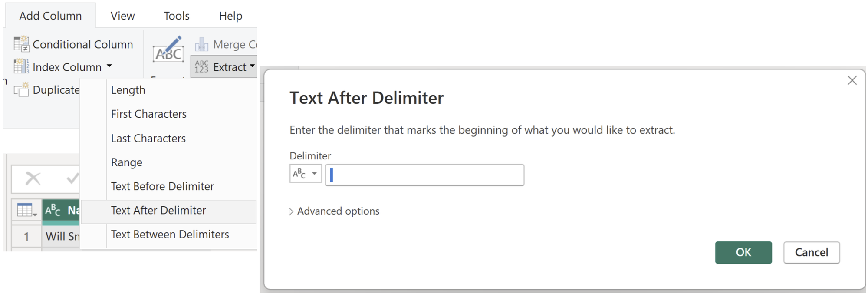The width and height of the screenshot is (868, 294).
Task: Click the Index Column icon
Action: point(21,67)
